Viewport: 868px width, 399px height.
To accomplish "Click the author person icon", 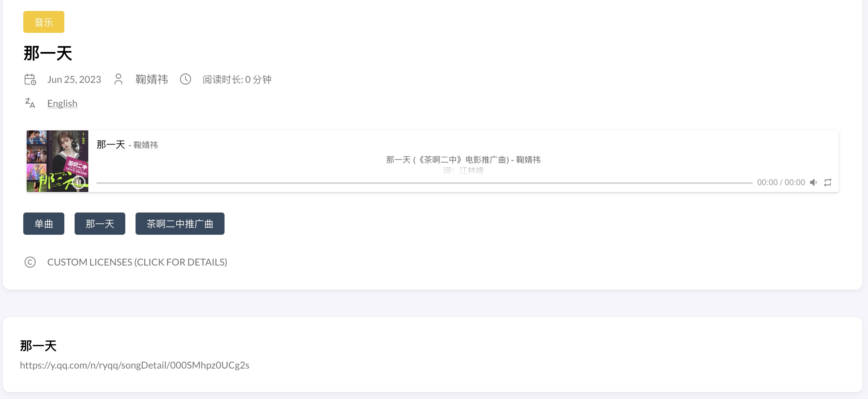I will click(x=118, y=79).
